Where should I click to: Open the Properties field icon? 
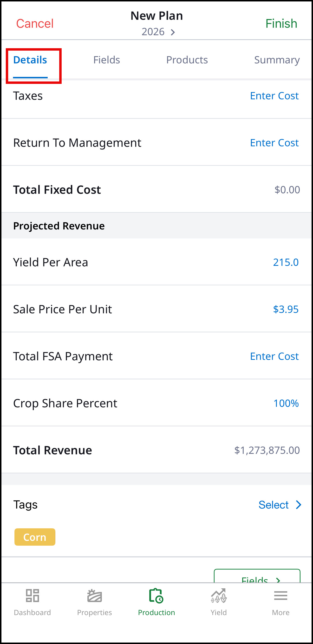click(x=94, y=596)
